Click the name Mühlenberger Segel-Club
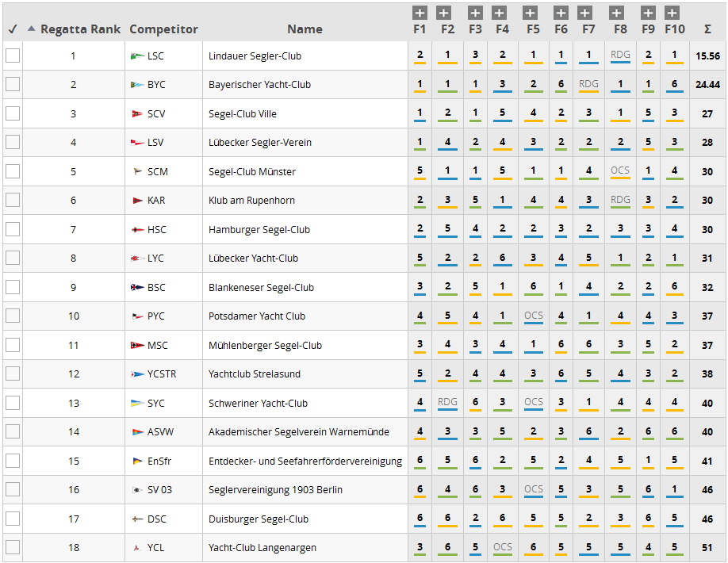728x563 pixels. tap(265, 346)
